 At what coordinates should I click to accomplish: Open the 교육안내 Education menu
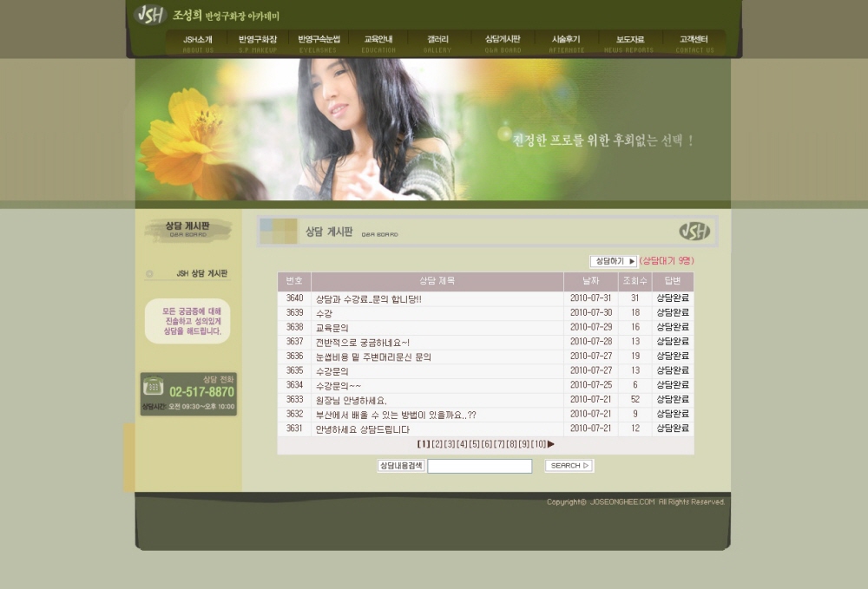click(x=378, y=43)
